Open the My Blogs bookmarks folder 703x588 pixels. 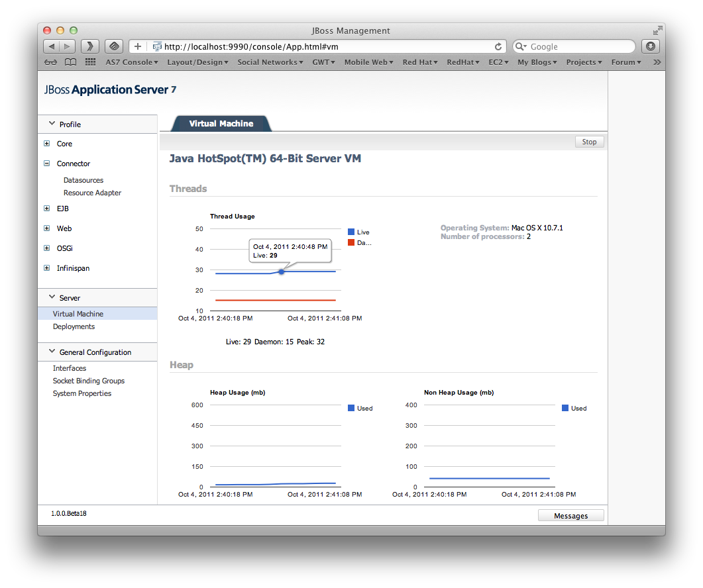tap(537, 62)
